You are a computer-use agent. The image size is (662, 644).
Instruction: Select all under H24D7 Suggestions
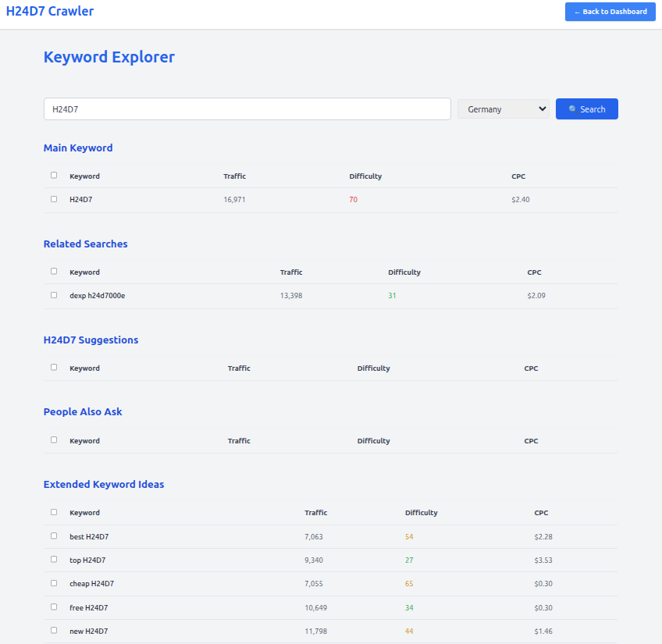click(53, 367)
